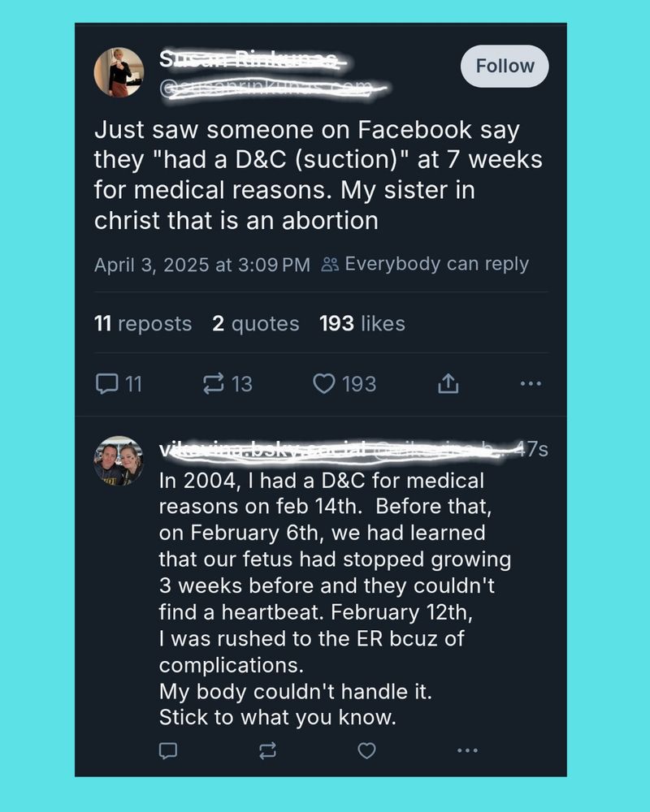Click the share icon on main post
Image resolution: width=650 pixels, height=812 pixels.
448,384
